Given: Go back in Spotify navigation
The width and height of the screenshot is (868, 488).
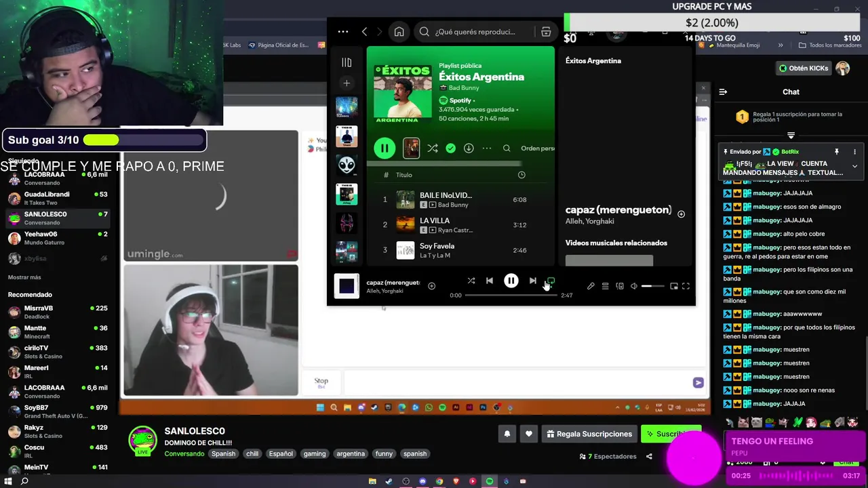Looking at the screenshot, I should (x=364, y=32).
